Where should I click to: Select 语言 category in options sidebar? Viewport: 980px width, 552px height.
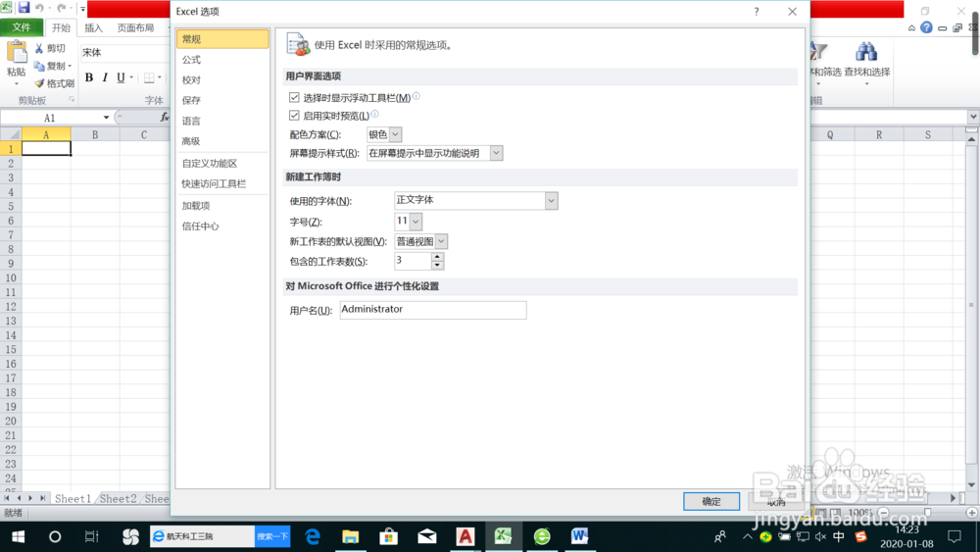pos(222,122)
